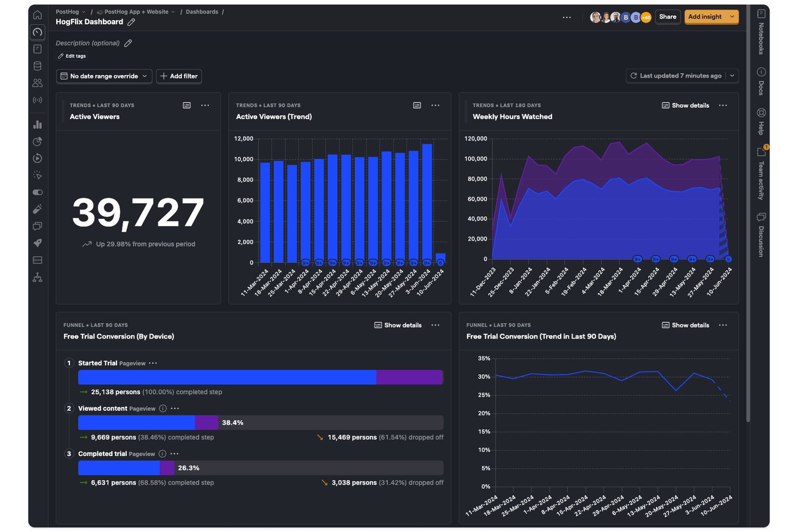Click the 39,727 Active Viewers number
The height and width of the screenshot is (532, 798).
[138, 213]
